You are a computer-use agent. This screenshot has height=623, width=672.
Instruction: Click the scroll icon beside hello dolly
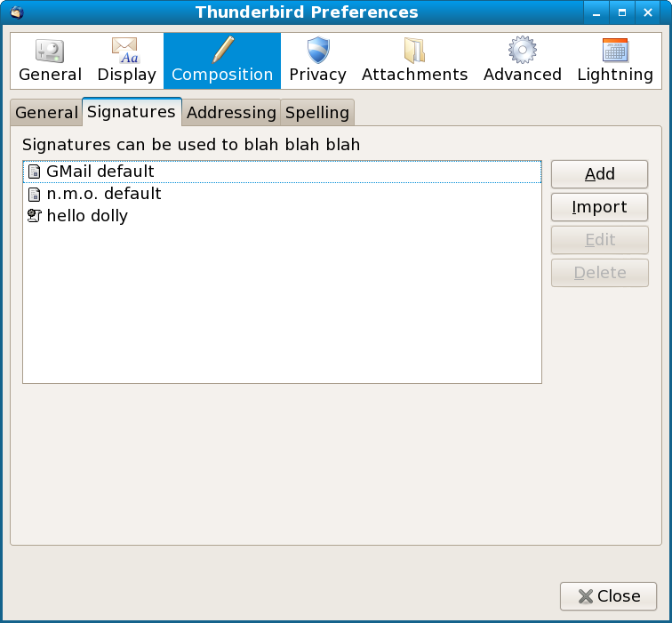pos(34,216)
